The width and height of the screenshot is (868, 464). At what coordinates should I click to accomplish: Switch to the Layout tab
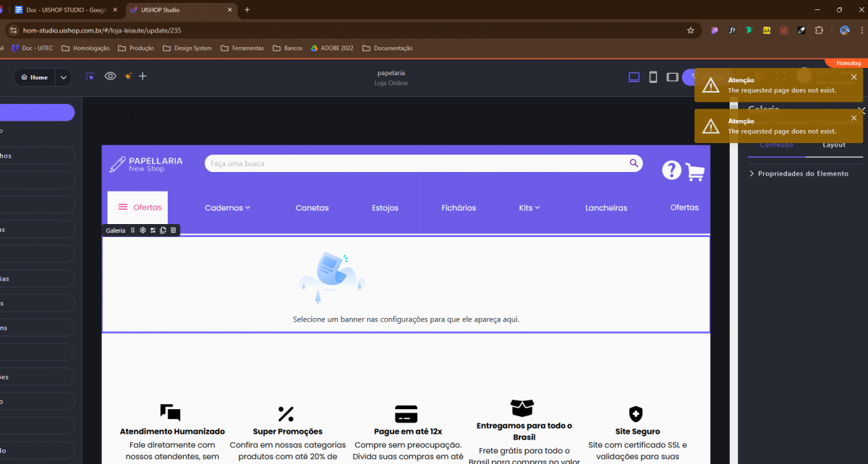click(834, 145)
